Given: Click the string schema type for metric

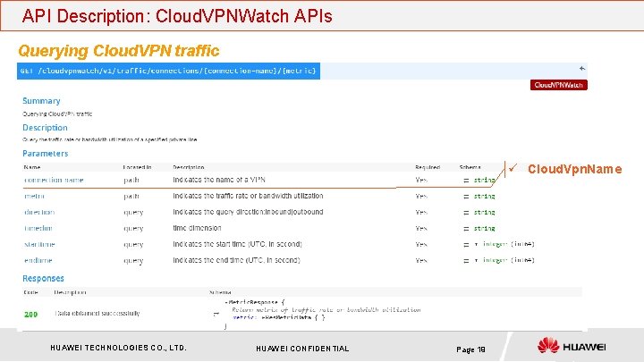Looking at the screenshot, I should [484, 196].
